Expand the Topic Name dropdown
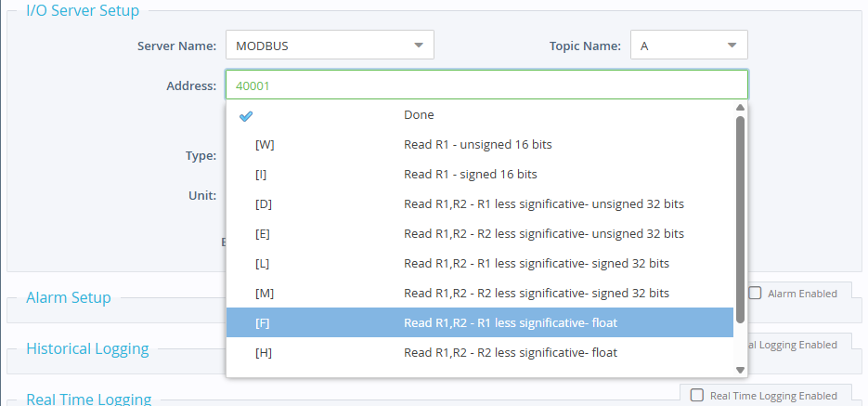Viewport: 868px width, 406px height. [689, 45]
